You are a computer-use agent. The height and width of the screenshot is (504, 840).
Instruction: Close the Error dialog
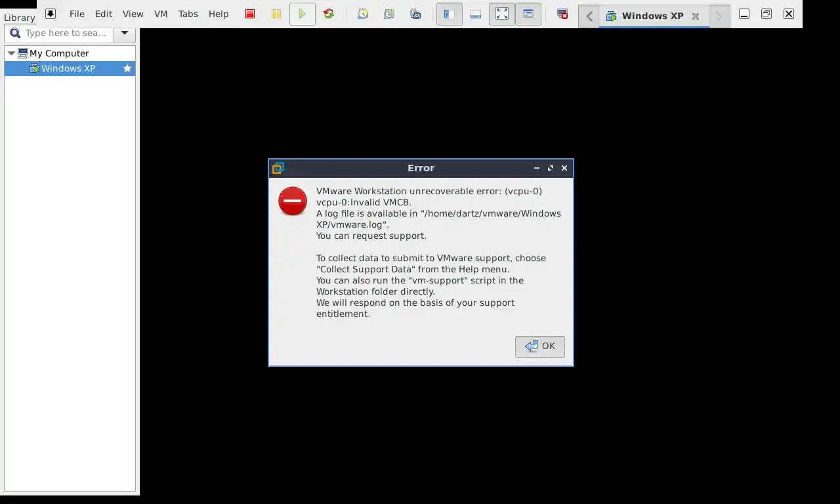[564, 168]
